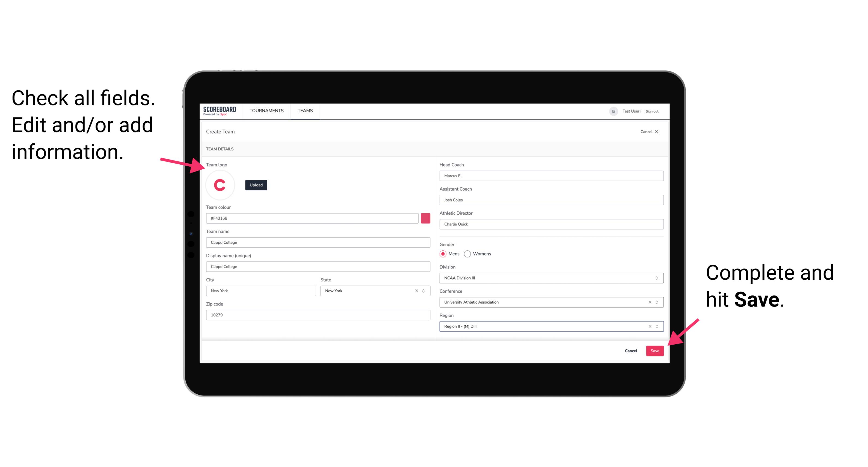Click the X icon to clear Conference field

tap(649, 302)
